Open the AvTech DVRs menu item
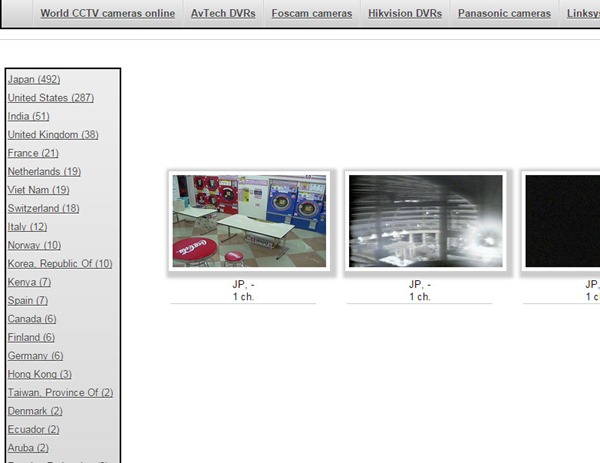Image resolution: width=600 pixels, height=463 pixels. [223, 13]
